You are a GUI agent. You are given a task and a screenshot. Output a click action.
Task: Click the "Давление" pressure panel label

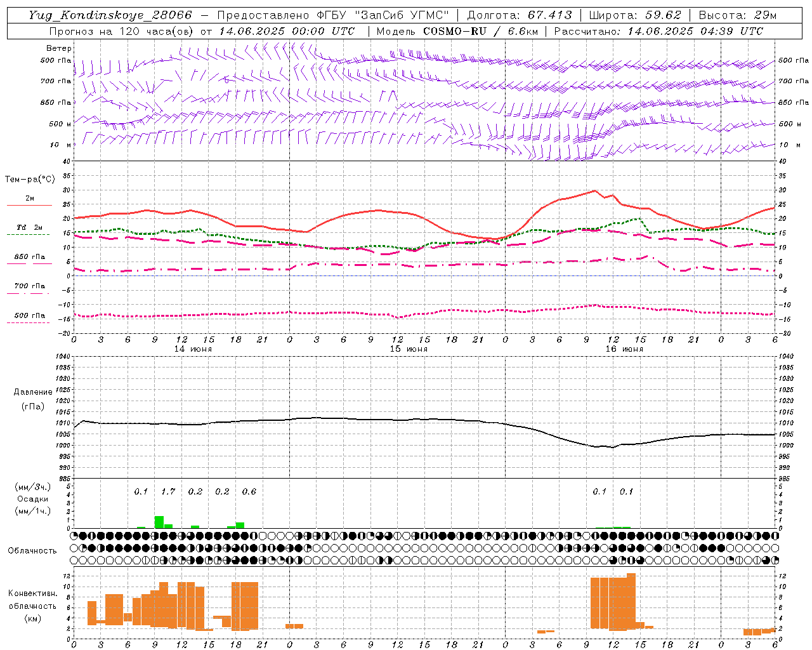coord(33,392)
